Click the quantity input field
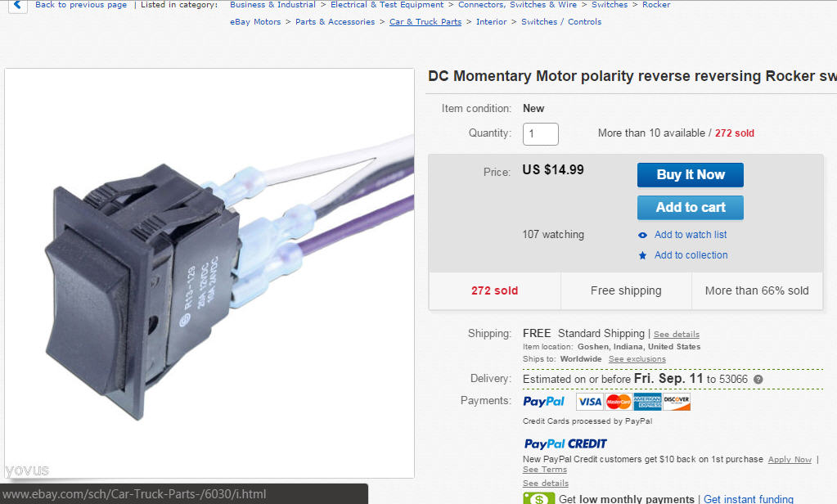 [x=540, y=134]
